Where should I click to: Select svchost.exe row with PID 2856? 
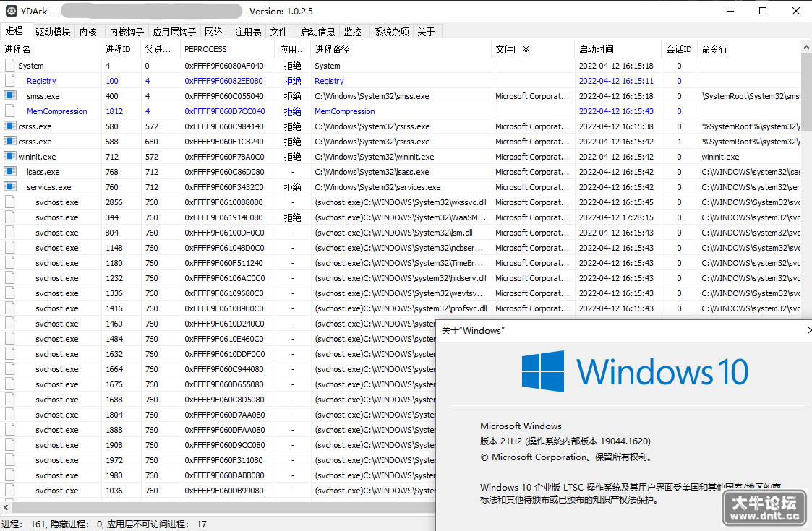(402, 202)
